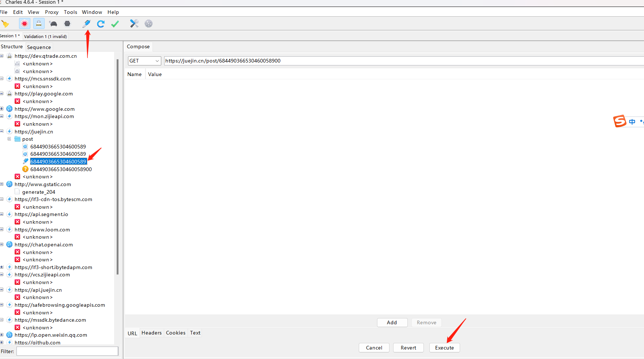Click the Execute button

[444, 348]
